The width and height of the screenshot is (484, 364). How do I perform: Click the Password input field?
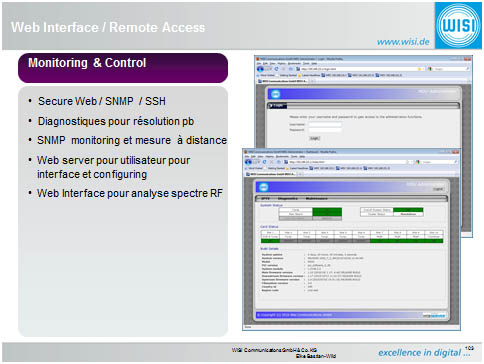(325, 130)
